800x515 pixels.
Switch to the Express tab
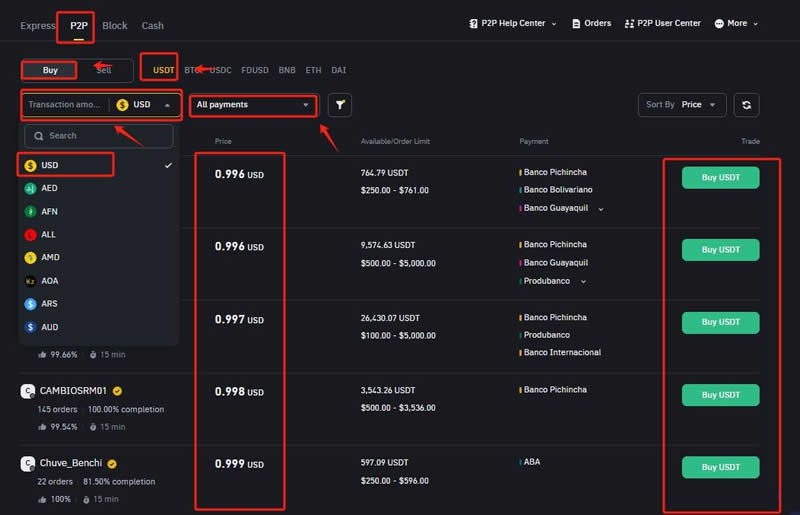pos(38,26)
